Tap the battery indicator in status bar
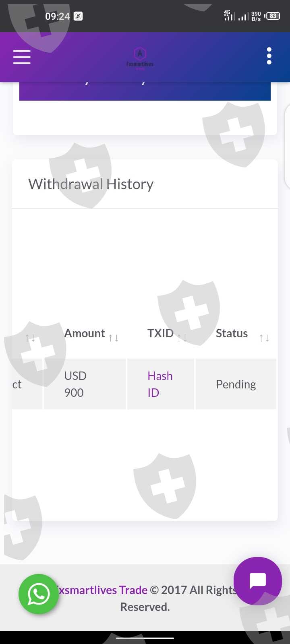 273,16
